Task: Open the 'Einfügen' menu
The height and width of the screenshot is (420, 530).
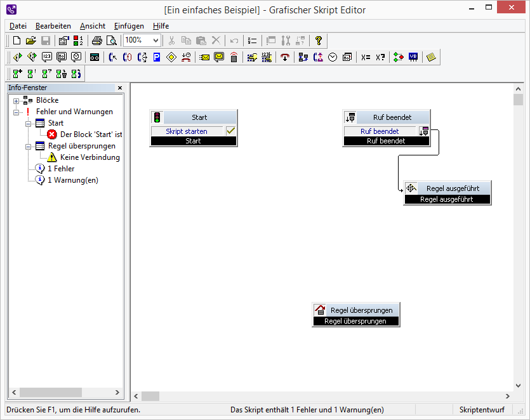Action: click(129, 26)
